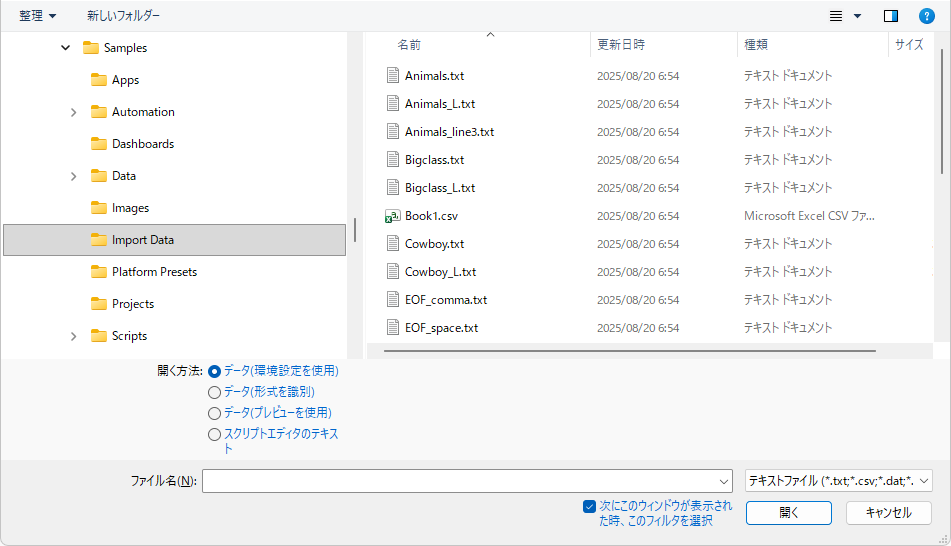951x546 pixels.
Task: Click the Projects folder icon
Action: tap(99, 304)
